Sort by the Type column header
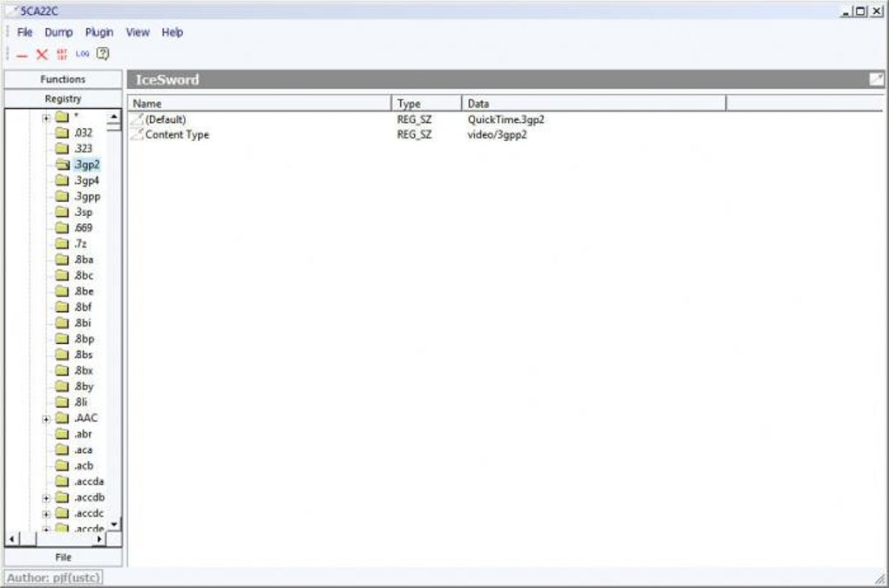This screenshot has width=889, height=588. pos(426,104)
